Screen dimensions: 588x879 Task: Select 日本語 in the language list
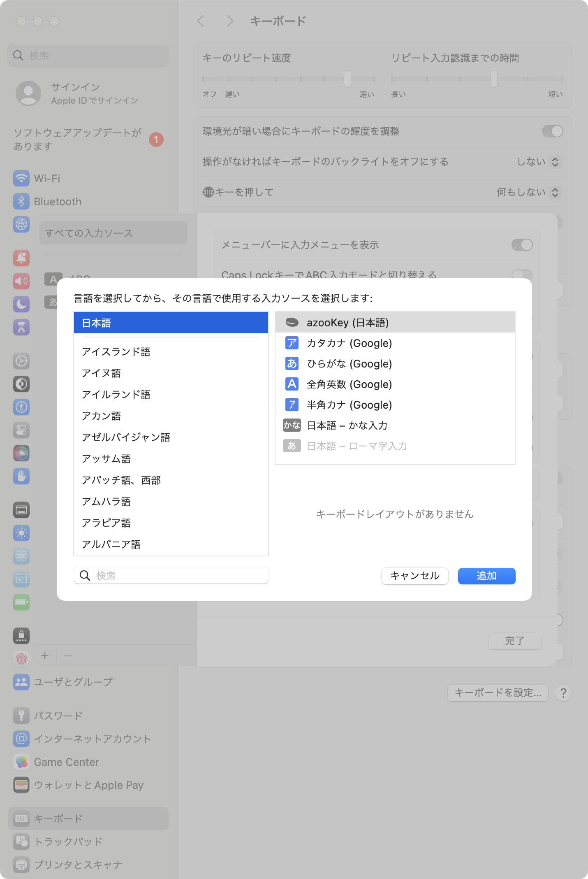171,323
